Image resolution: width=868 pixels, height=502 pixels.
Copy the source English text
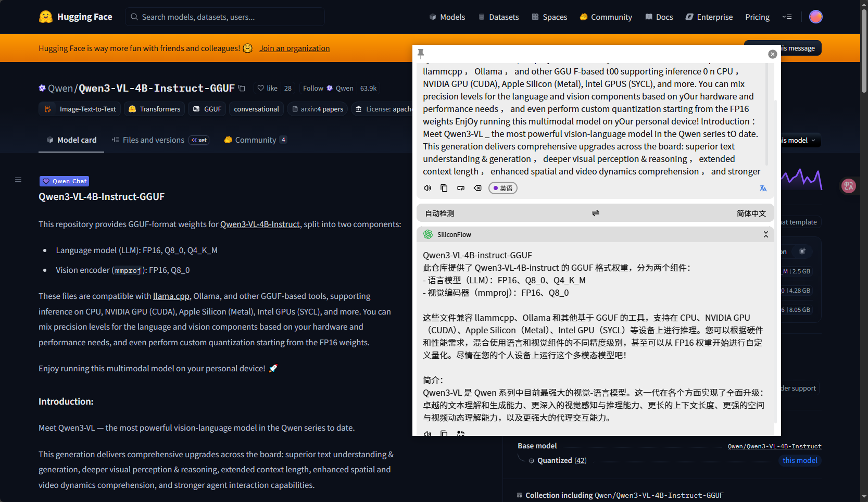pos(444,188)
